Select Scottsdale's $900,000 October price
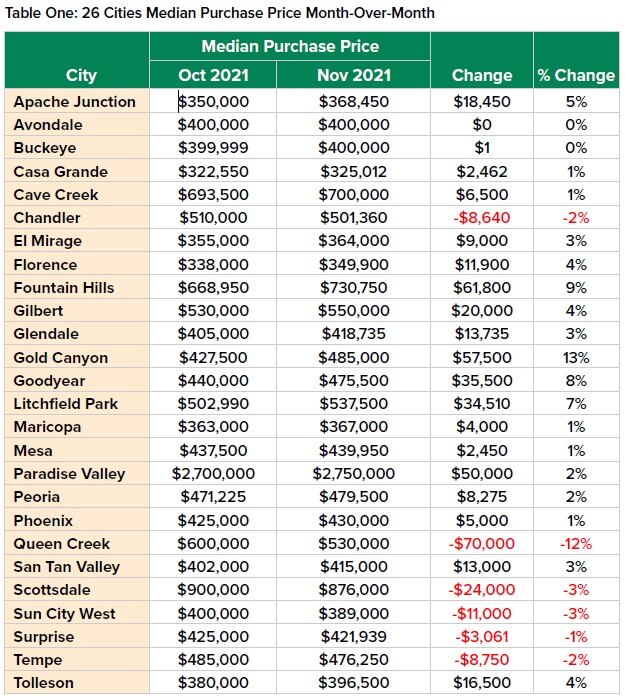 (213, 591)
